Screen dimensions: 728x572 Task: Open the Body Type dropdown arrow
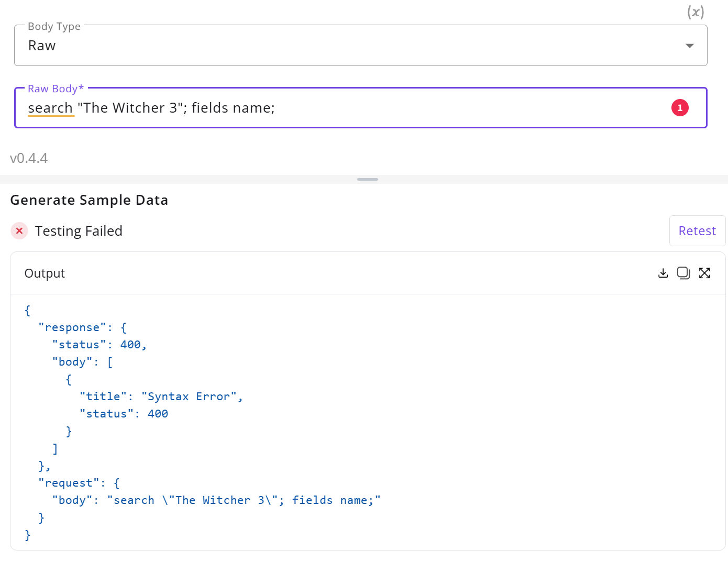pyautogui.click(x=690, y=46)
